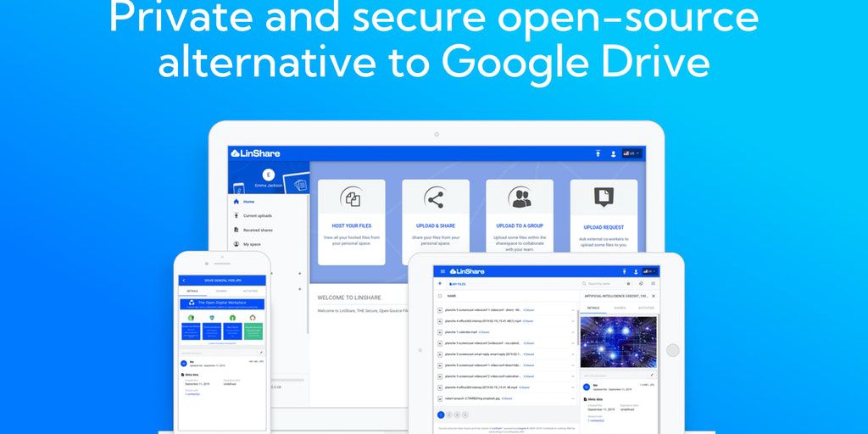Click the tablet file list scrollbar
The height and width of the screenshot is (434, 868).
pos(578,328)
